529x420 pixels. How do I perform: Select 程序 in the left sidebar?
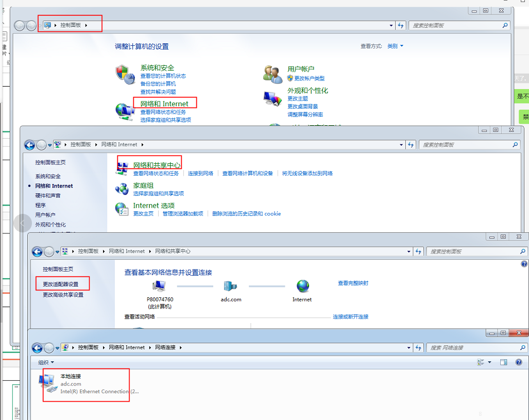click(x=40, y=205)
